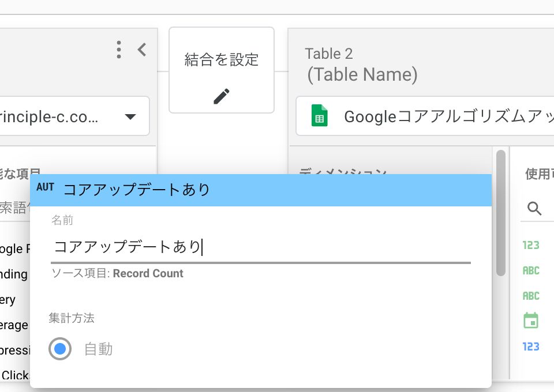Viewport: 554px width, 392px height.
Task: Click the AUT type icon in header
Action: click(45, 187)
